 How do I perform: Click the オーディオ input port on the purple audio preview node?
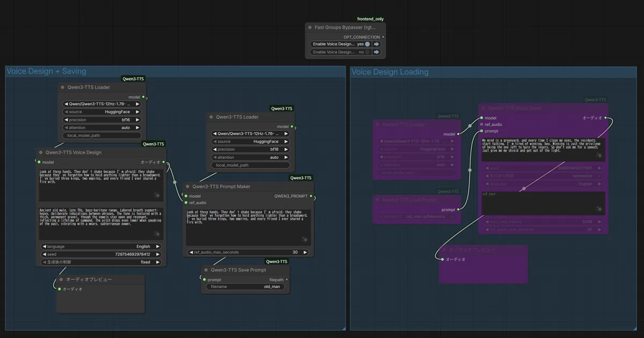[442, 259]
